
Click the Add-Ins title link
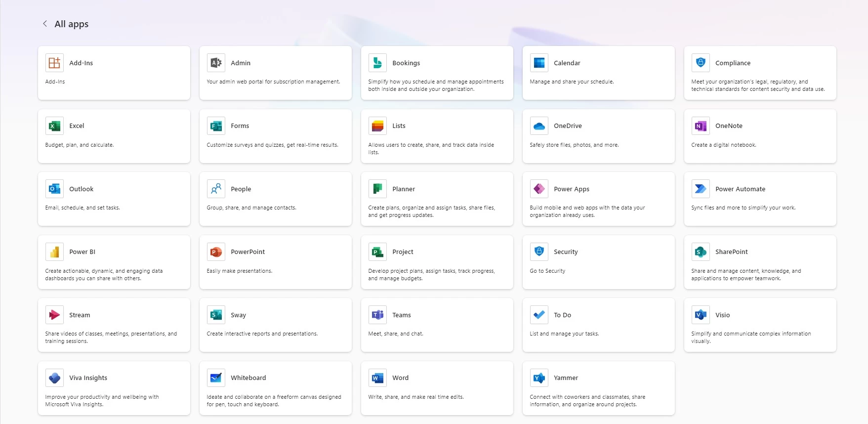(81, 63)
